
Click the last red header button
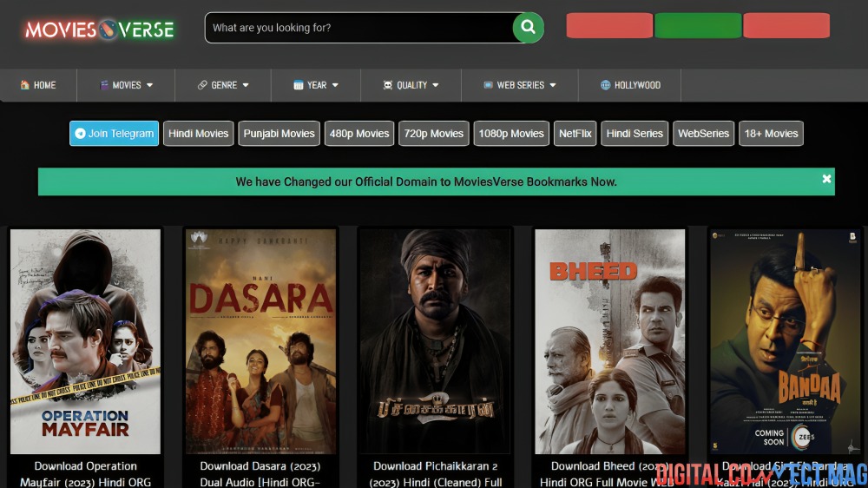point(786,25)
